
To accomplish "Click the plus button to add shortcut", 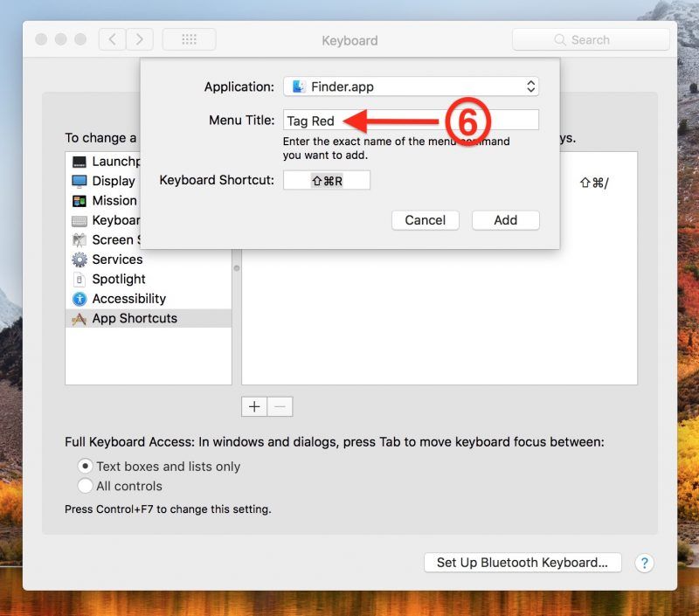I will [254, 407].
